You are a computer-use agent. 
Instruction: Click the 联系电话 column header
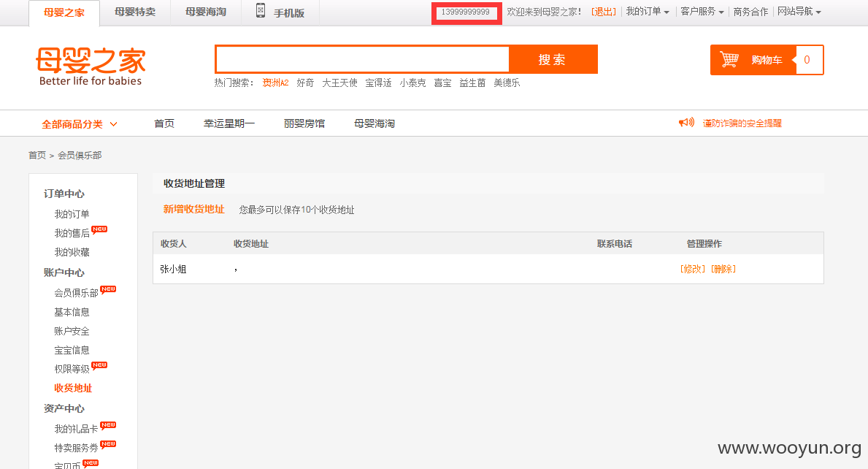point(615,244)
